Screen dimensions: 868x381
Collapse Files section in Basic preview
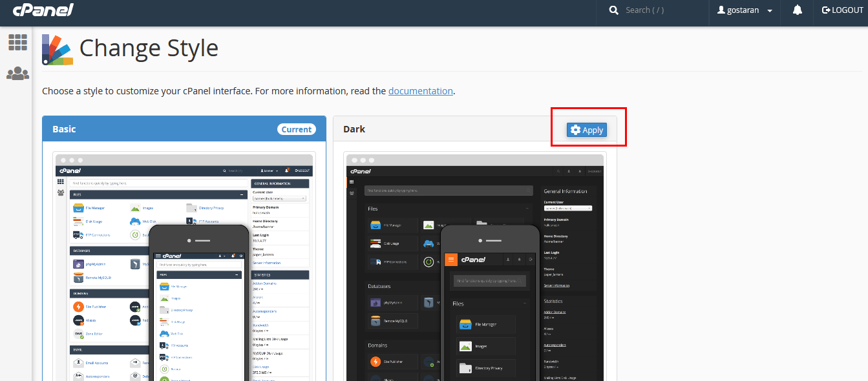242,194
